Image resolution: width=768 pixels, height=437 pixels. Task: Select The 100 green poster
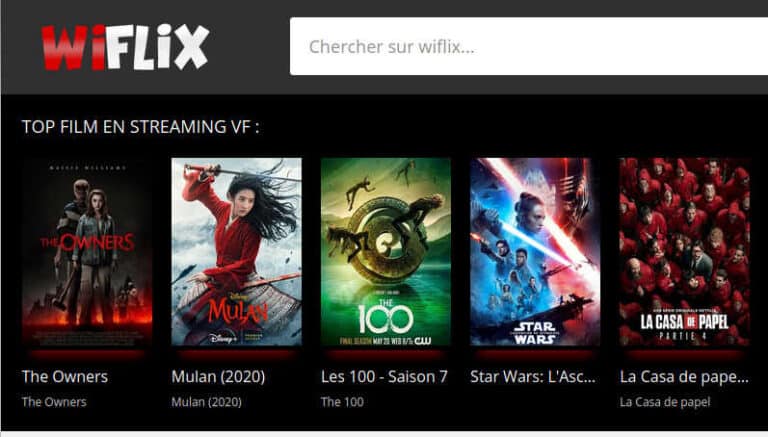[x=386, y=252]
